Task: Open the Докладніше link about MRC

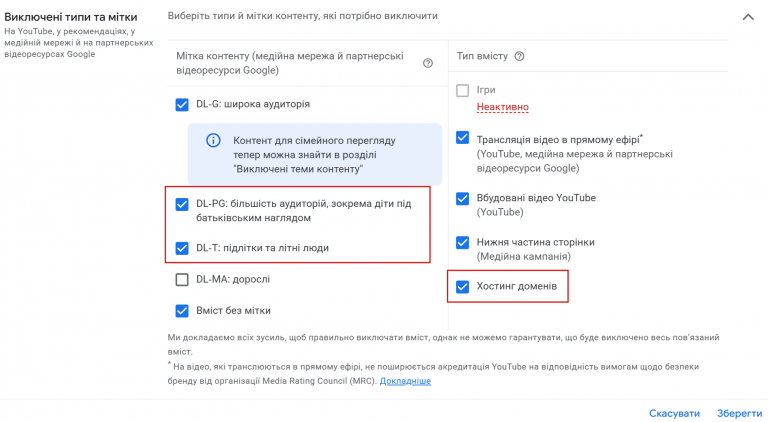Action: tap(405, 381)
